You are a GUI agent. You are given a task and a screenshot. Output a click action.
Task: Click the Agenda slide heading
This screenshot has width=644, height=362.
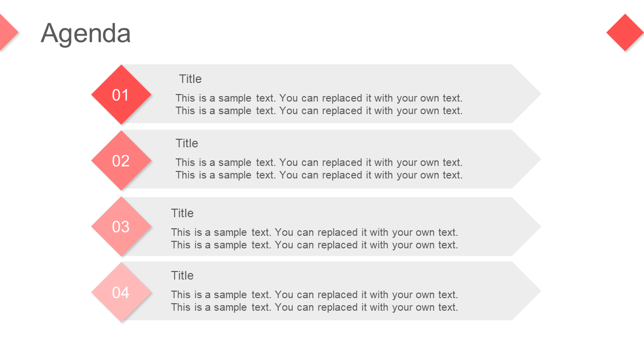tap(86, 33)
